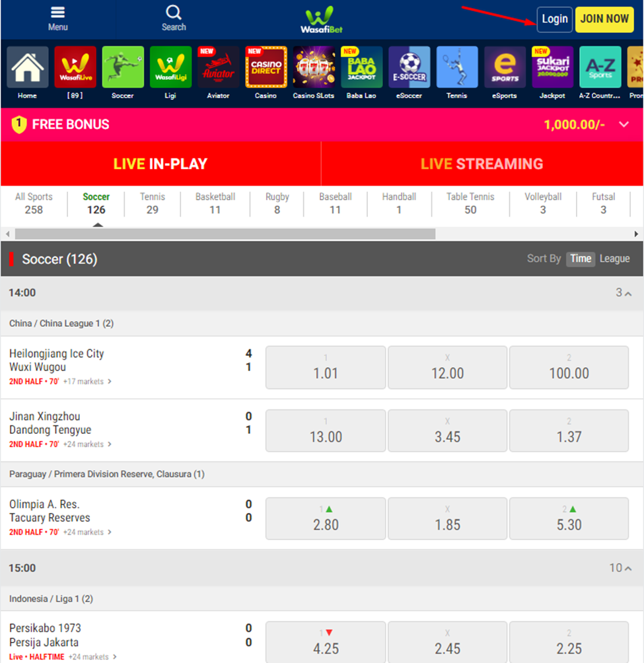This screenshot has width=644, height=663.
Task: Click the sports scrollbar right arrow
Action: tap(636, 234)
